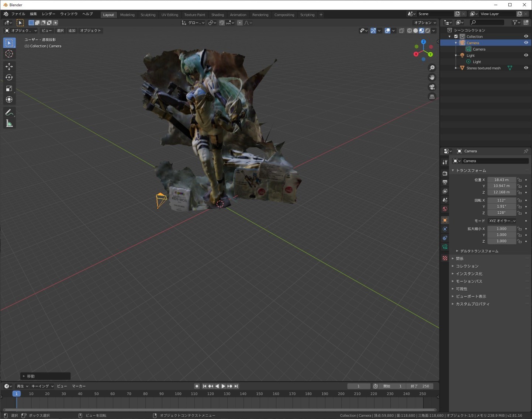Select rendered viewport shading mode

[428, 31]
